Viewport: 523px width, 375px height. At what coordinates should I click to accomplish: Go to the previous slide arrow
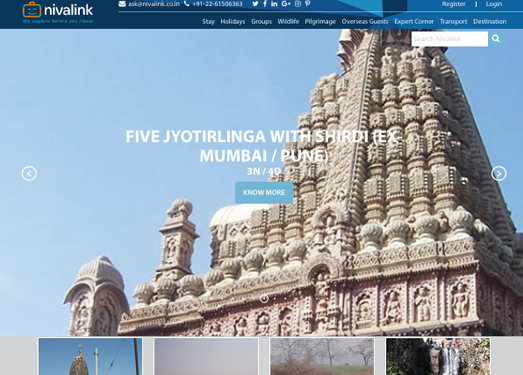[x=29, y=173]
